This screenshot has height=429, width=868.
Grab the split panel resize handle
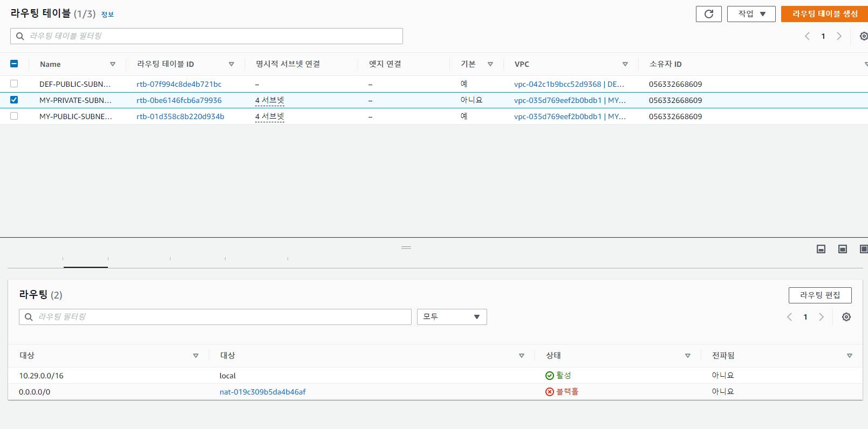tap(406, 247)
